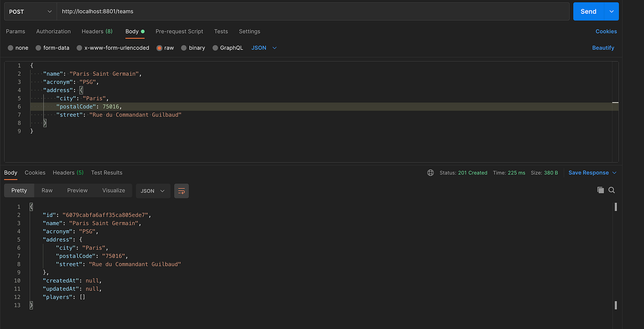Open the POST method dropdown

(30, 11)
